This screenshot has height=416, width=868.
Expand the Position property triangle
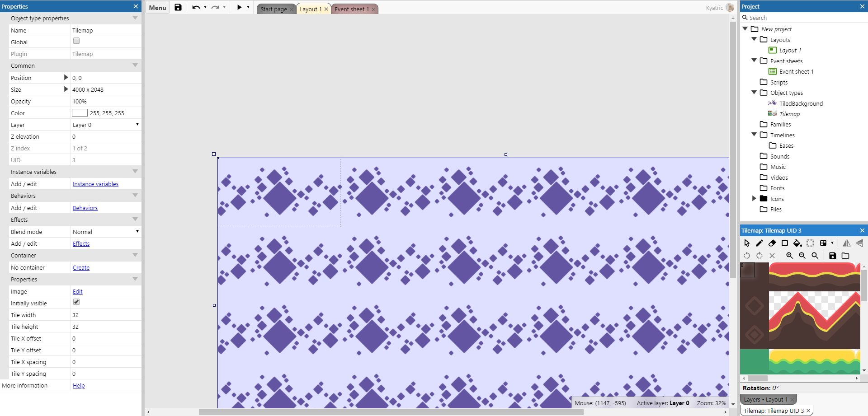click(x=66, y=77)
